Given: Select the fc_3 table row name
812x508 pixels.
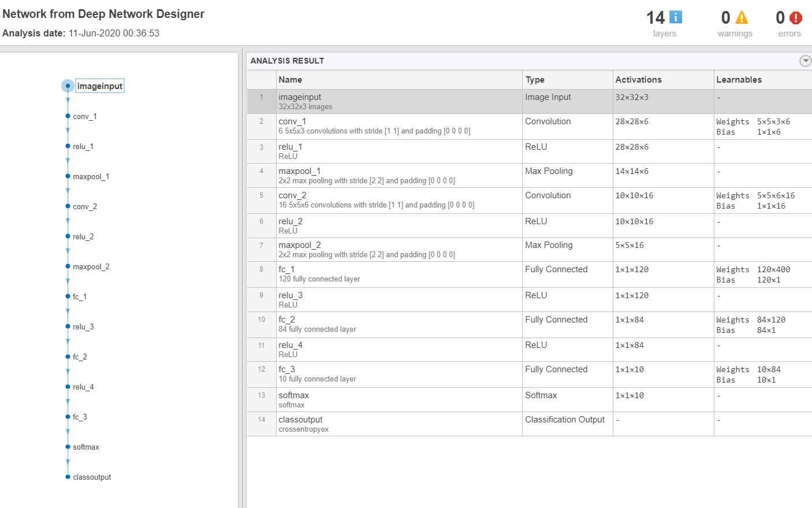Looking at the screenshot, I should [x=286, y=369].
